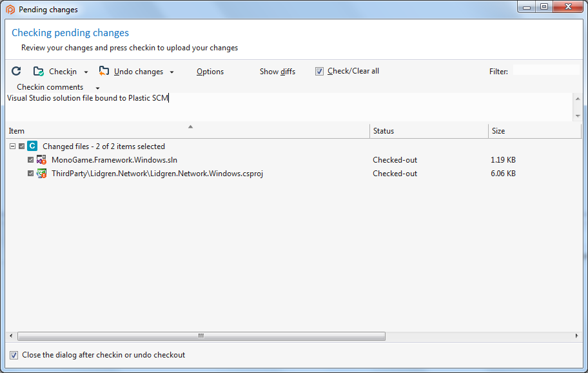The image size is (588, 373).
Task: Disable Close the dialog after checkin checkbox
Action: coord(14,355)
